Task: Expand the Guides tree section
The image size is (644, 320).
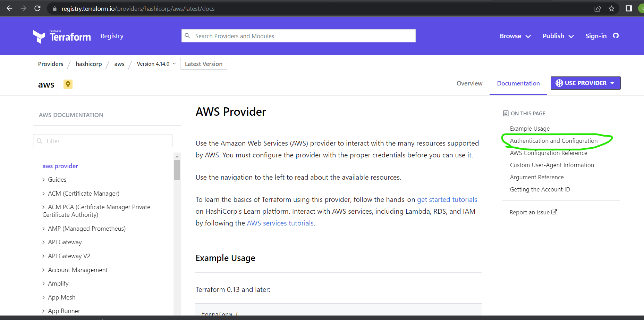Action: (x=44, y=180)
